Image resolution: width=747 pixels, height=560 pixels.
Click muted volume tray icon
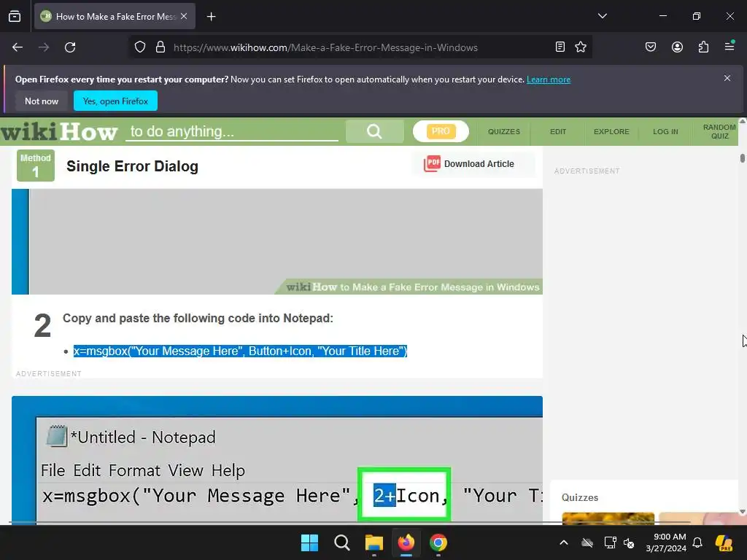point(630,542)
